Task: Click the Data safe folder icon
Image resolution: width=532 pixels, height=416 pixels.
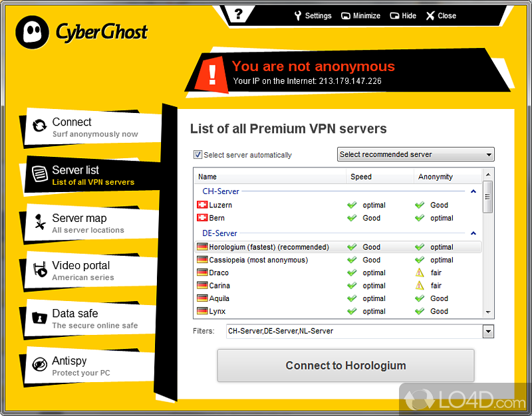Action: coord(39,316)
